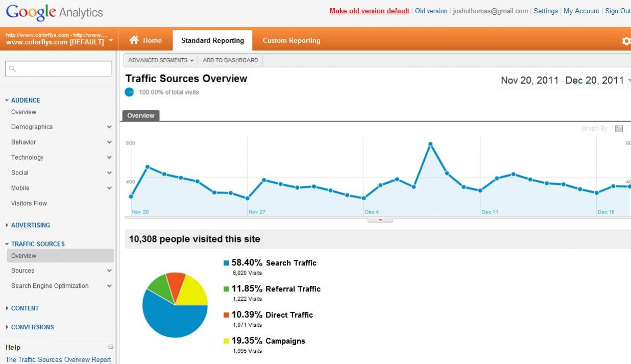
Task: Click the joshuthomas@gmail.com account text
Action: pos(491,11)
